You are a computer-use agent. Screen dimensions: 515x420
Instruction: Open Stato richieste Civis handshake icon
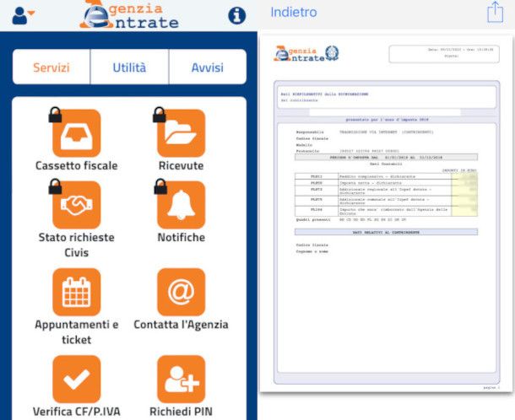(x=77, y=205)
